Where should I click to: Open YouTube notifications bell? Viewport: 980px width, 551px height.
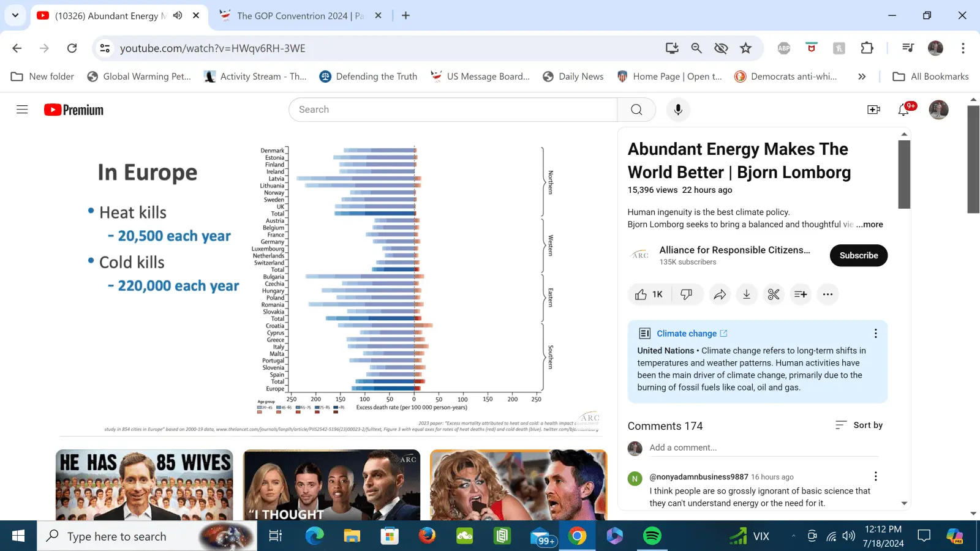(x=903, y=110)
